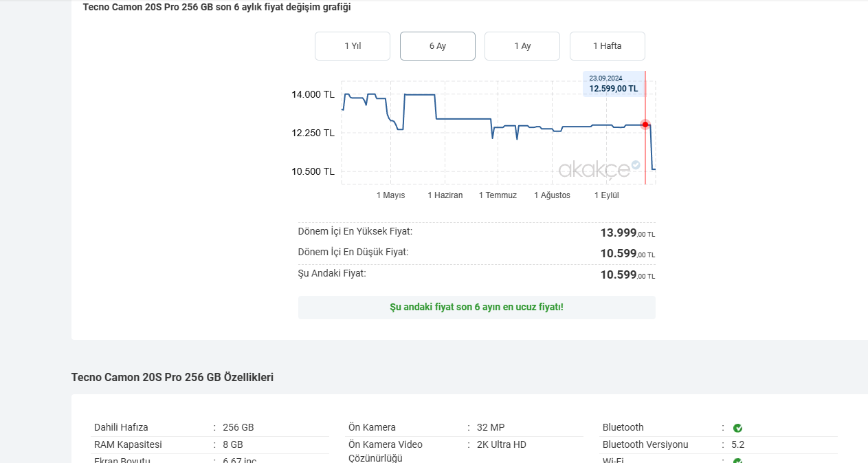The width and height of the screenshot is (868, 463).
Task: Click the red data point on chart
Action: (x=645, y=125)
